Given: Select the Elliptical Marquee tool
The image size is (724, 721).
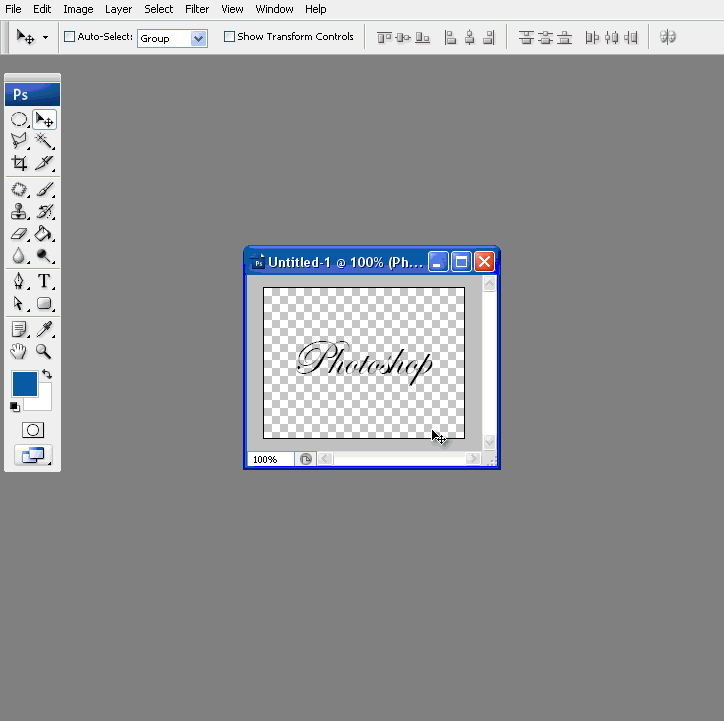Looking at the screenshot, I should click(x=18, y=120).
